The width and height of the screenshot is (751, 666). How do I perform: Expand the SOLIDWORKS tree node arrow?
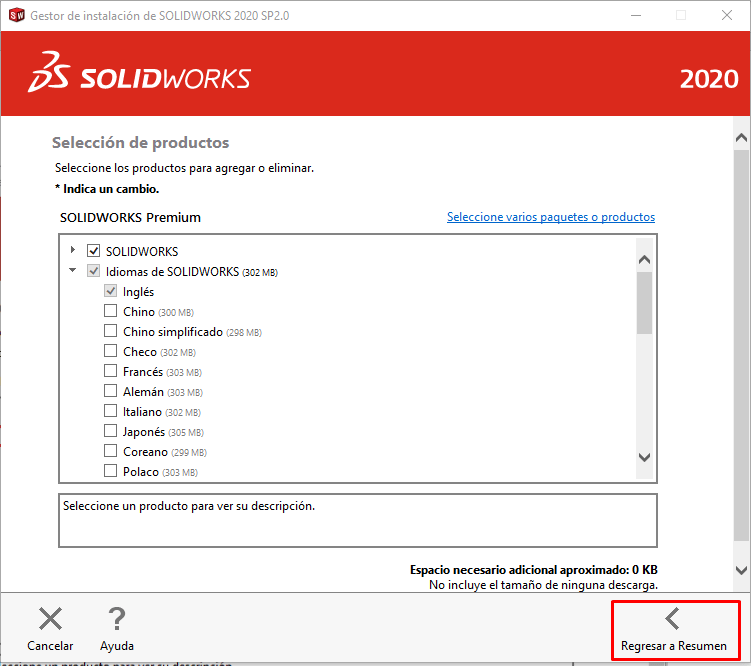coord(73,249)
